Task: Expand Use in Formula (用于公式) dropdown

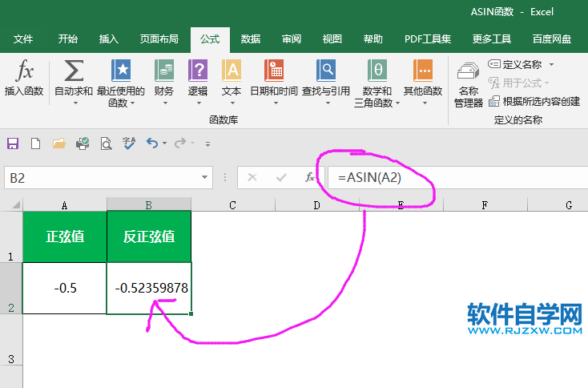Action: click(x=546, y=83)
